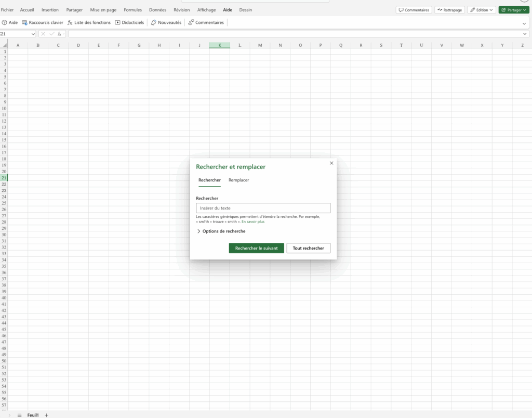The height and width of the screenshot is (418, 532).
Task: Click the Aide help icon in ribbon
Action: [x=5, y=22]
